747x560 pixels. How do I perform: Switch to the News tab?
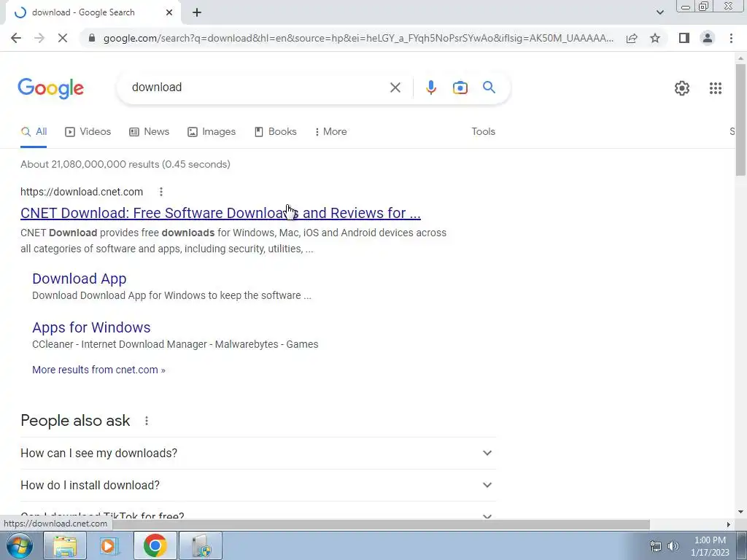pyautogui.click(x=149, y=132)
